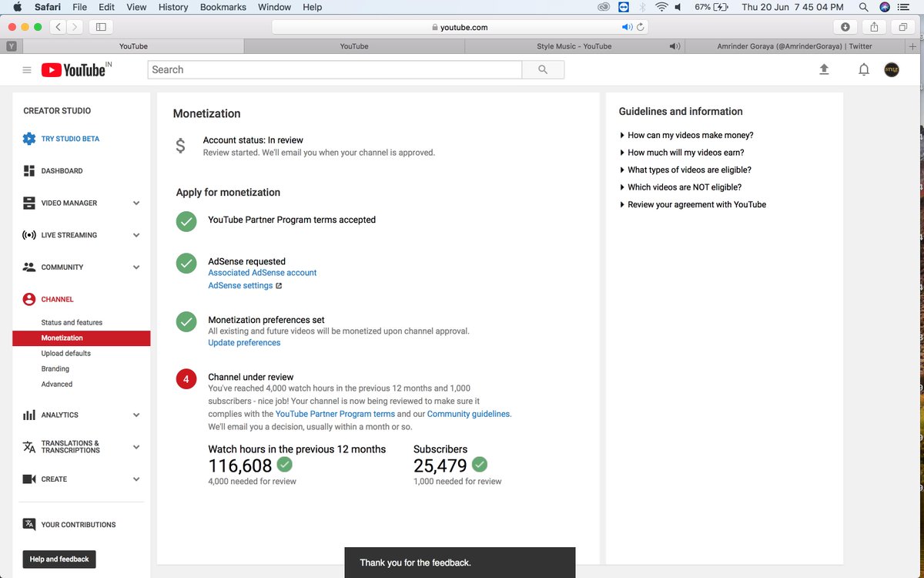Click the pinned tab with Y icon
Image resolution: width=924 pixels, height=578 pixels.
point(12,46)
